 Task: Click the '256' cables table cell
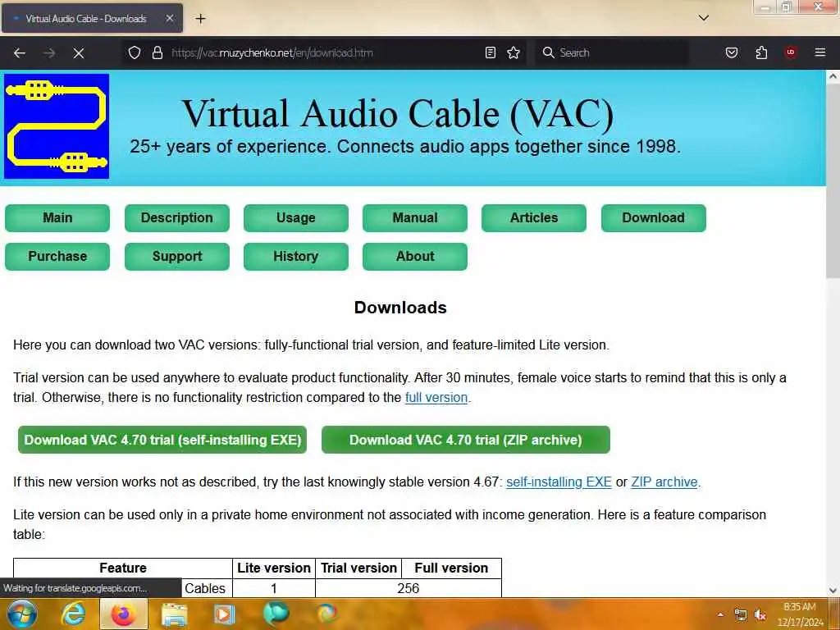(x=409, y=588)
